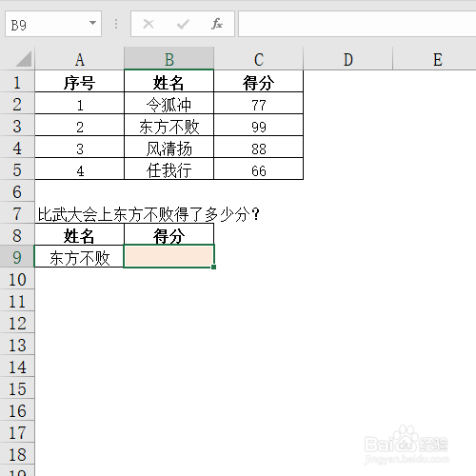The image size is (476, 476).
Task: Select the 东方不败 cell in row 3
Action: pos(169,126)
